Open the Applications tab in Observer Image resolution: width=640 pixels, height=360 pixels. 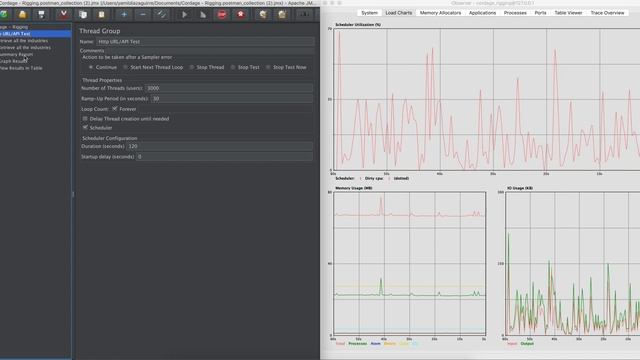point(482,13)
